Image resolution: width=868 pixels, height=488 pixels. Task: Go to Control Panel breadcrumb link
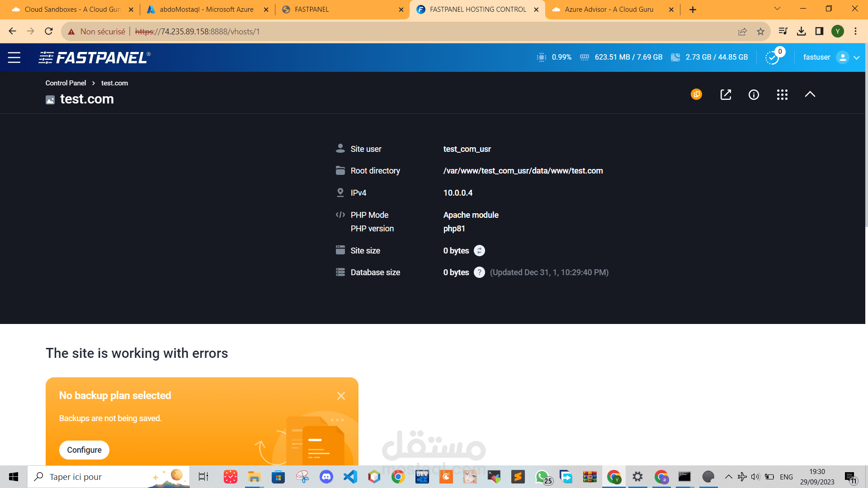pos(66,83)
